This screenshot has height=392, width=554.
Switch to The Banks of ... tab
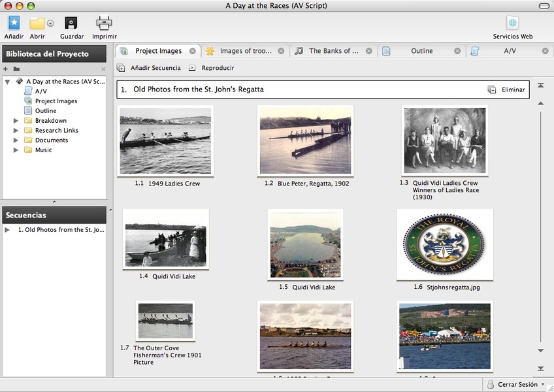tap(334, 51)
